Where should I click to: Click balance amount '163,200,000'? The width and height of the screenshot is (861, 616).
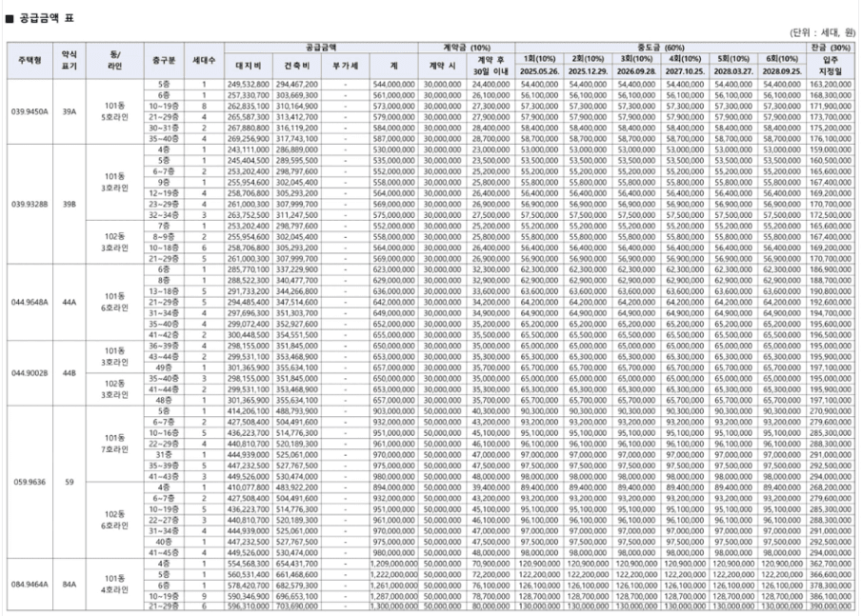831,85
